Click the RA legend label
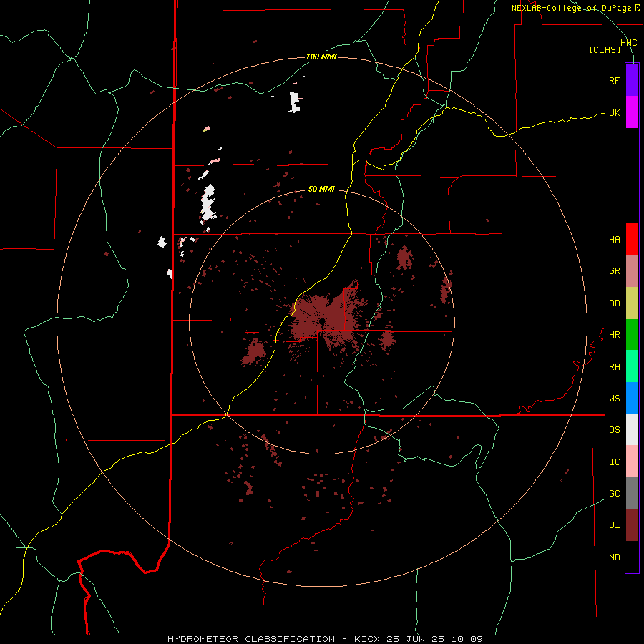The width and height of the screenshot is (644, 644). coord(614,367)
